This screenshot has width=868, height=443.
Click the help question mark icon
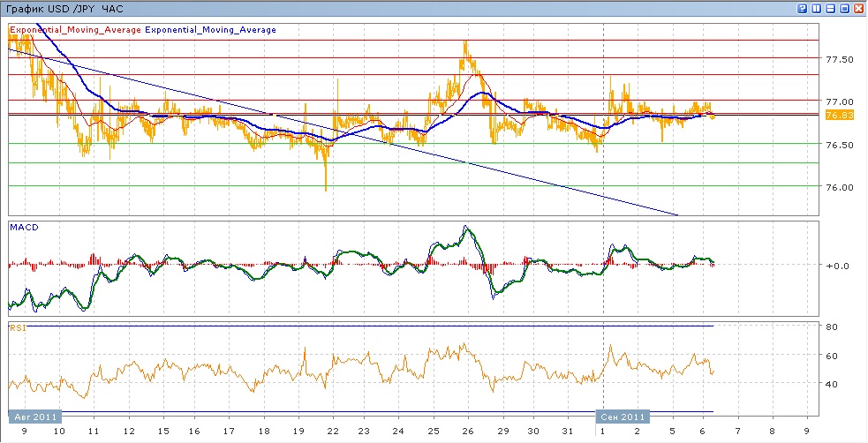[x=803, y=8]
